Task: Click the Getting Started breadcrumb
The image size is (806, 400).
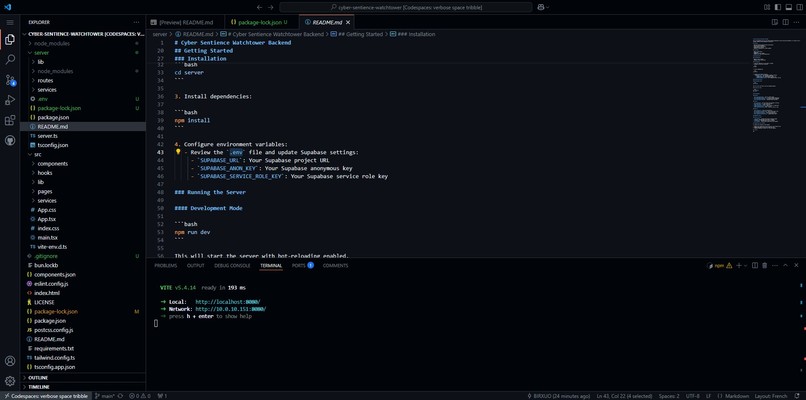Action: [360, 34]
